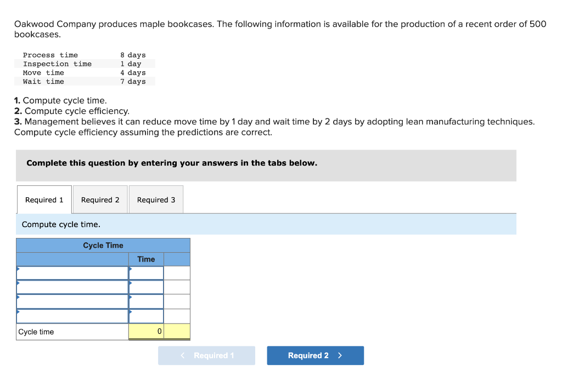Open fourth row label dropdown in Cycle Time table
This screenshot has width=562, height=392.
coord(72,316)
